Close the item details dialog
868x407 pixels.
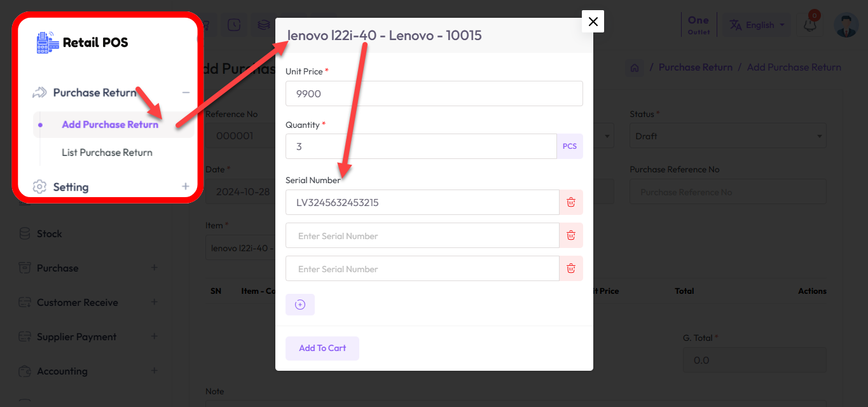pos(593,22)
